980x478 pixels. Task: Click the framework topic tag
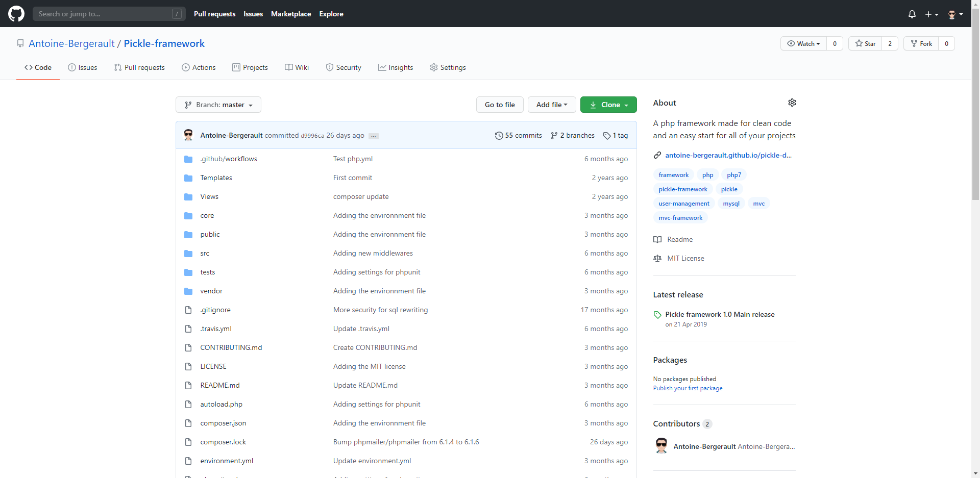tap(673, 175)
